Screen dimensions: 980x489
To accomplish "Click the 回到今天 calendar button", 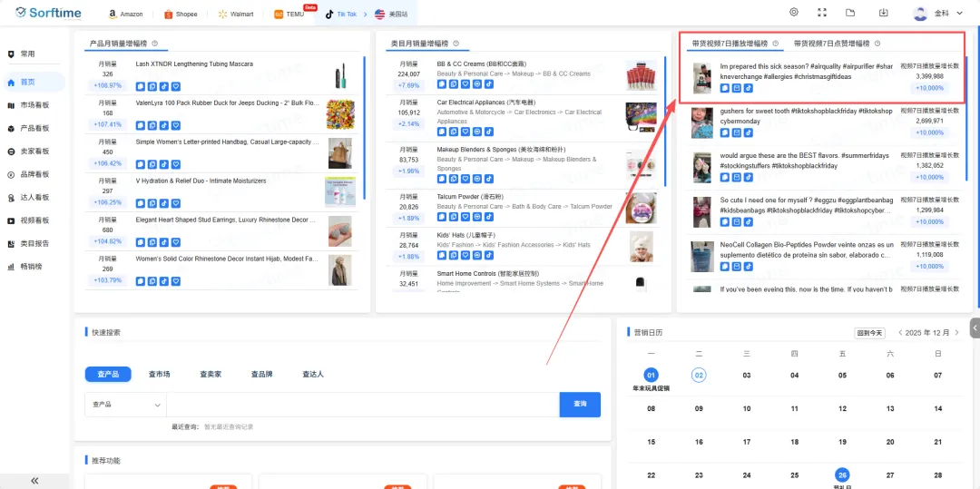I will [869, 333].
